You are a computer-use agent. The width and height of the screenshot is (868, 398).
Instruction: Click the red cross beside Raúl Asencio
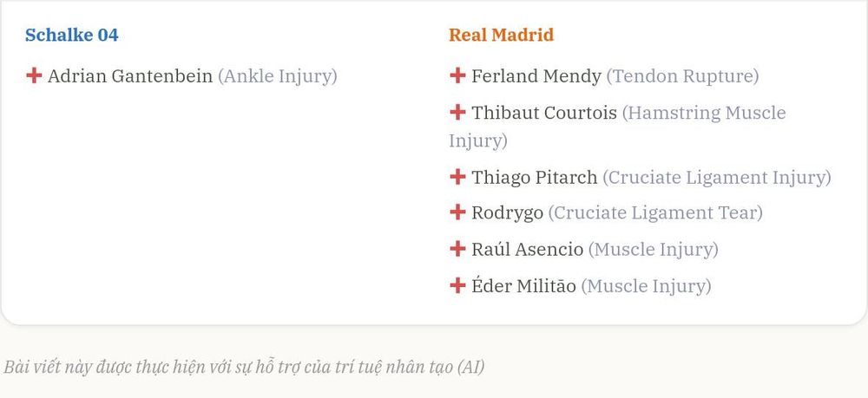[x=457, y=249]
